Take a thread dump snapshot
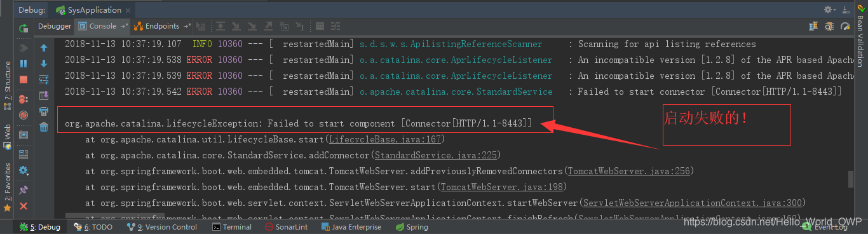 click(x=24, y=135)
